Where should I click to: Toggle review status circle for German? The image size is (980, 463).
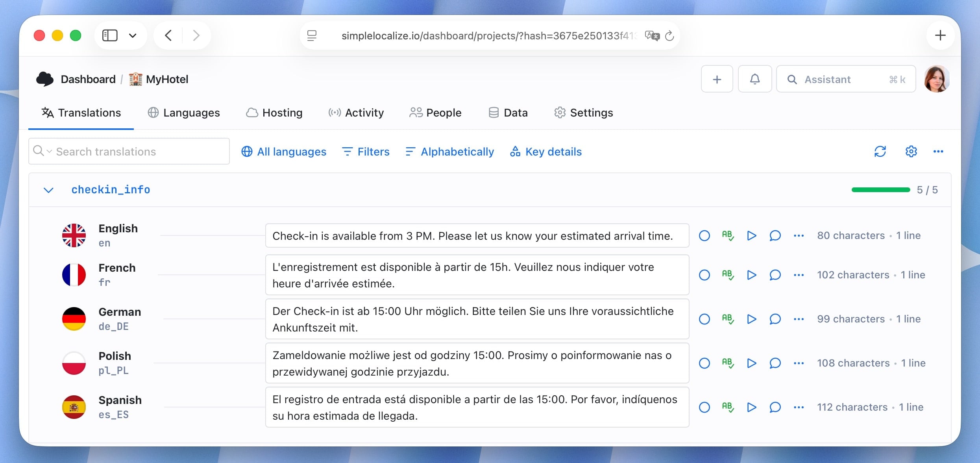[704, 319]
